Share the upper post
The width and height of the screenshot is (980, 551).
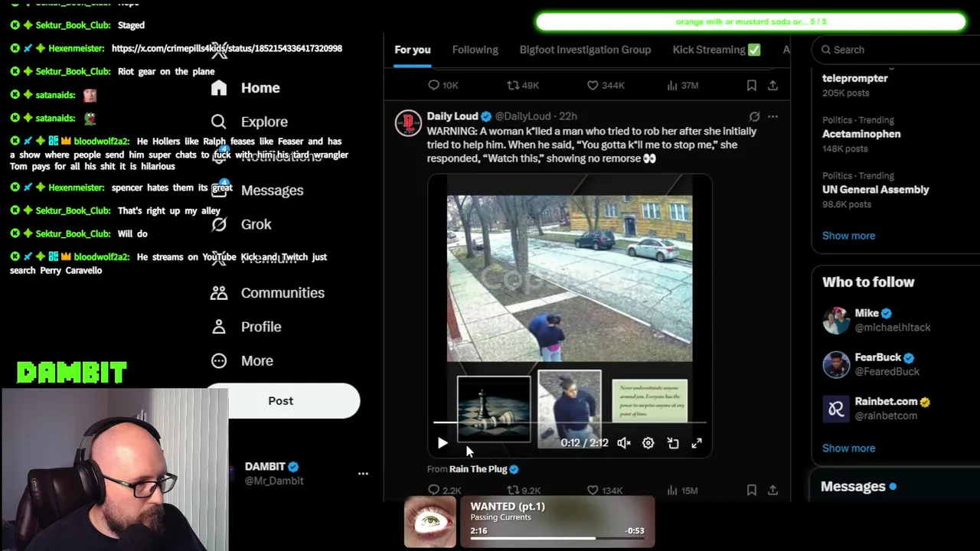click(773, 86)
